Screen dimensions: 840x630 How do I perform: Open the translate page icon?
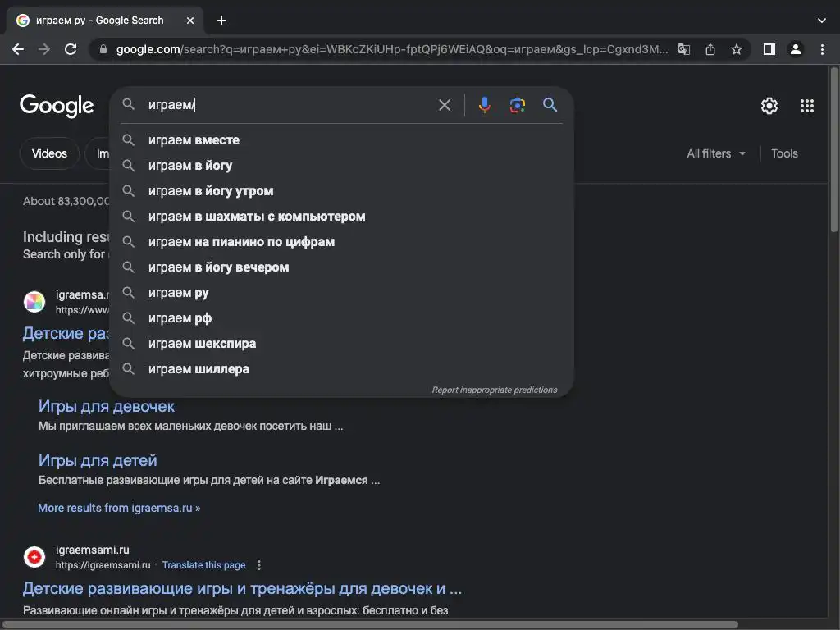tap(684, 49)
